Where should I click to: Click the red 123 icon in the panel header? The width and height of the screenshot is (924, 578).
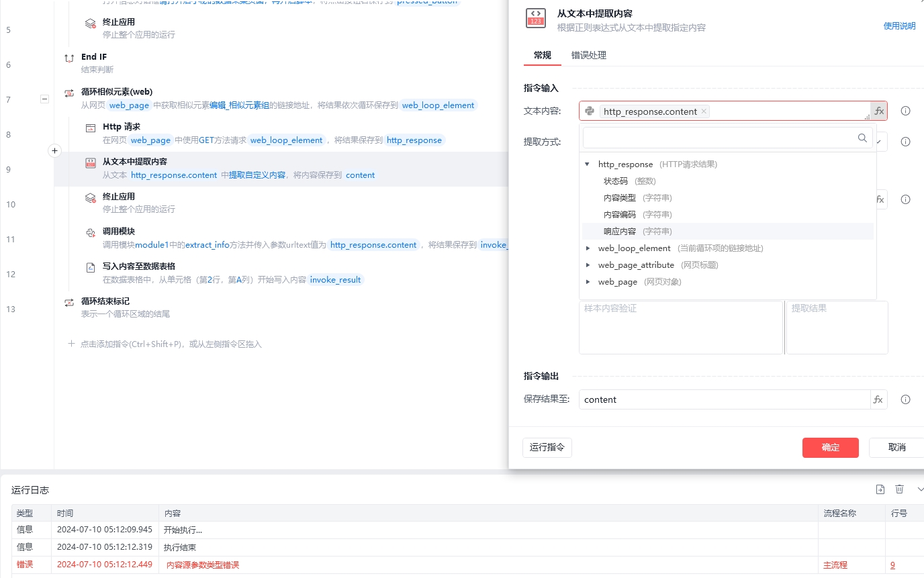535,18
